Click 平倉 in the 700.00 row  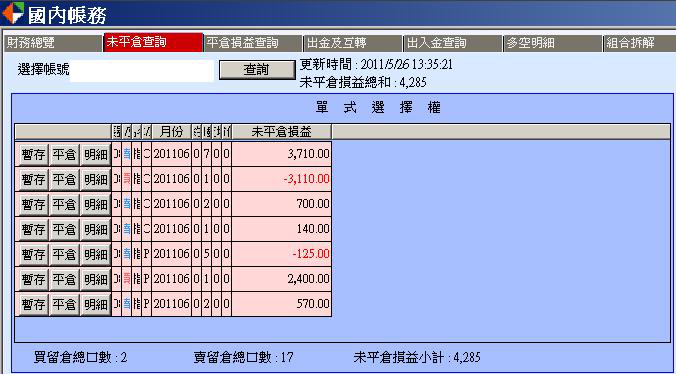[x=64, y=204]
